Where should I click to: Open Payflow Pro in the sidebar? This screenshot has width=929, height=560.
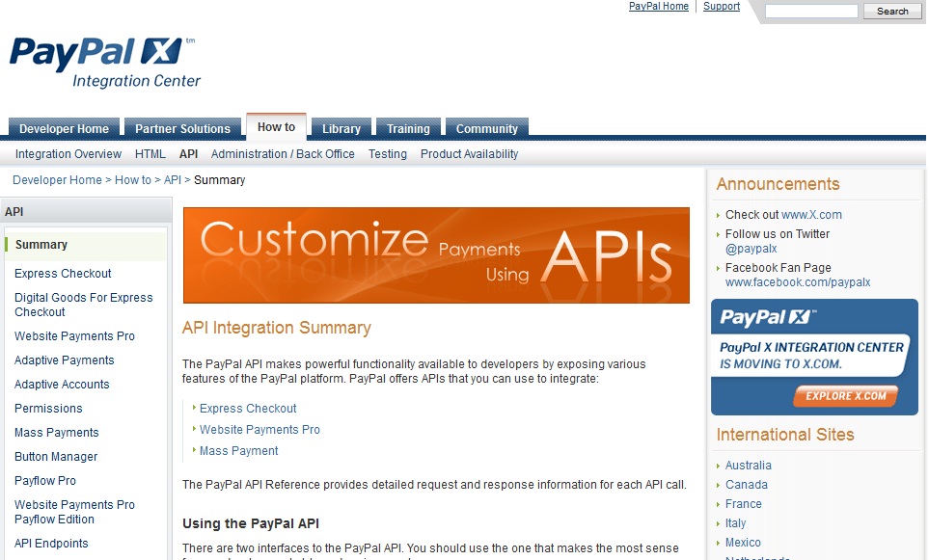point(45,481)
